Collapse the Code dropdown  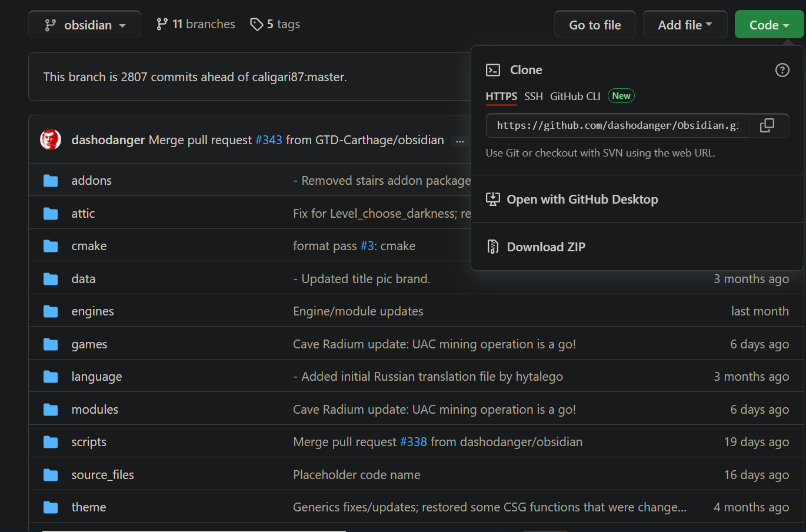[769, 24]
